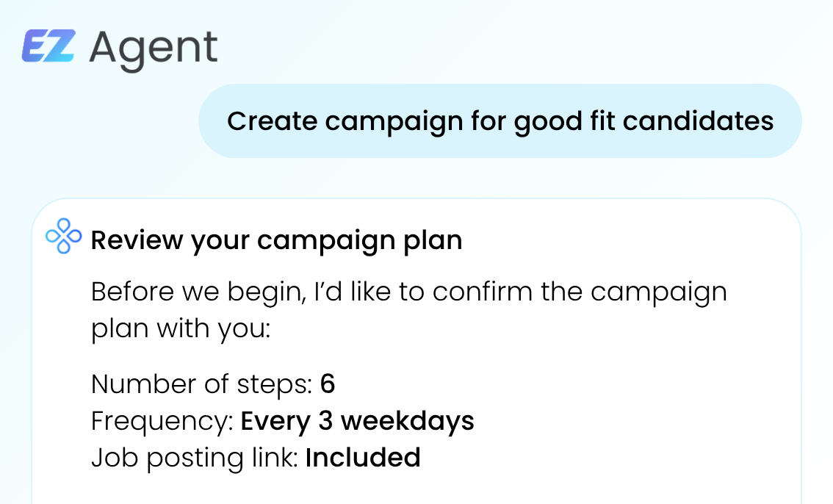Click the bold 'Included' value

pyautogui.click(x=364, y=458)
